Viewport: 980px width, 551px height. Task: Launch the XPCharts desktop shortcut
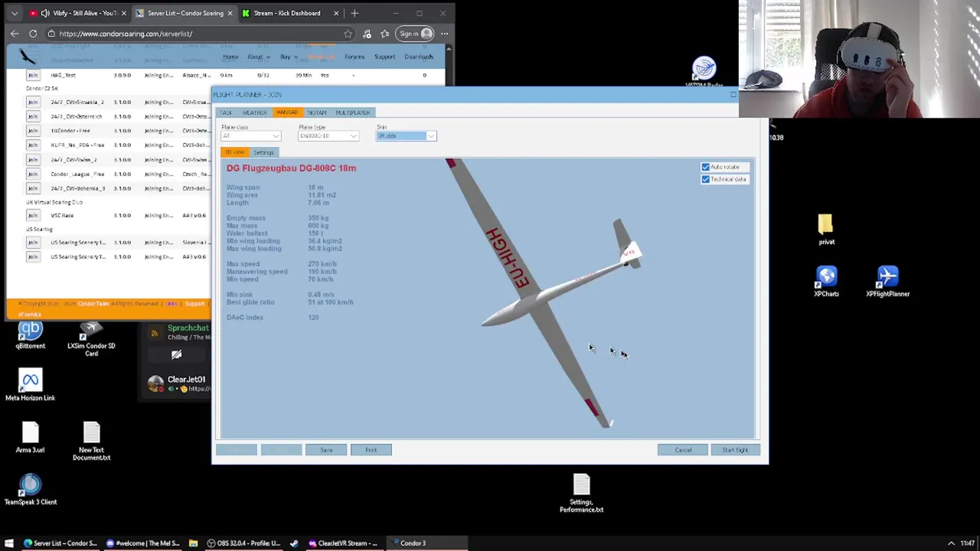[826, 281]
